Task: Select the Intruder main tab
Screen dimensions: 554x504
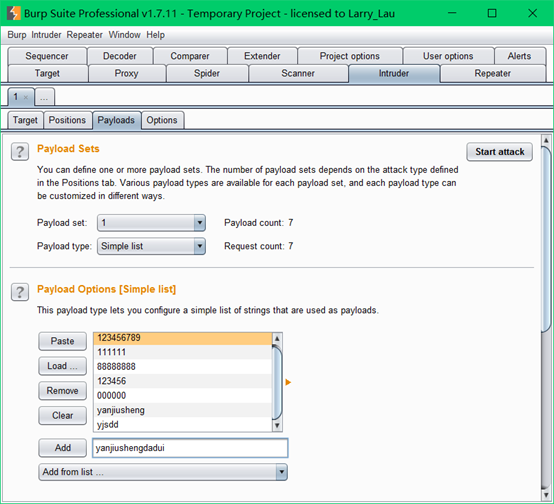Action: pos(394,73)
